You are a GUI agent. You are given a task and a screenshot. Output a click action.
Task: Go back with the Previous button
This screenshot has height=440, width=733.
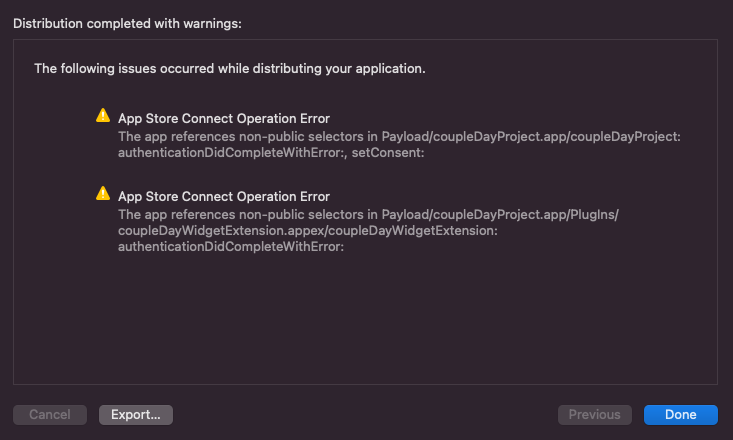point(595,415)
